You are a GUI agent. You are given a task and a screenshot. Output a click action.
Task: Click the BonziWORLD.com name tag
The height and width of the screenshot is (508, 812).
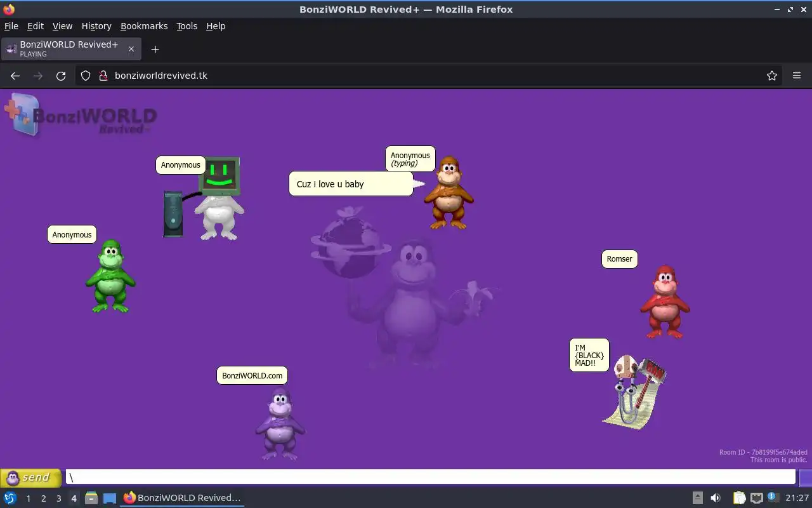(x=252, y=376)
